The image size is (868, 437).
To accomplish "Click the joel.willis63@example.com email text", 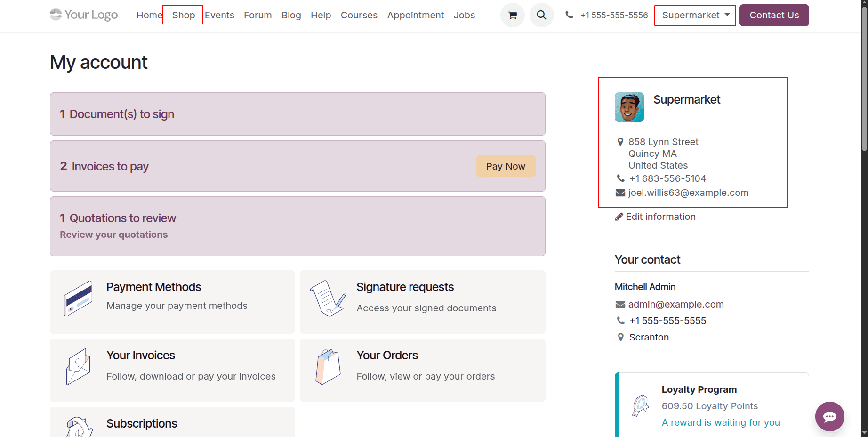I will [688, 193].
